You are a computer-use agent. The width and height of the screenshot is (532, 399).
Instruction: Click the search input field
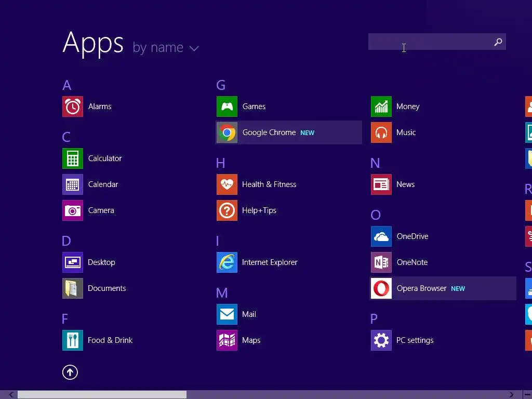[x=437, y=42]
